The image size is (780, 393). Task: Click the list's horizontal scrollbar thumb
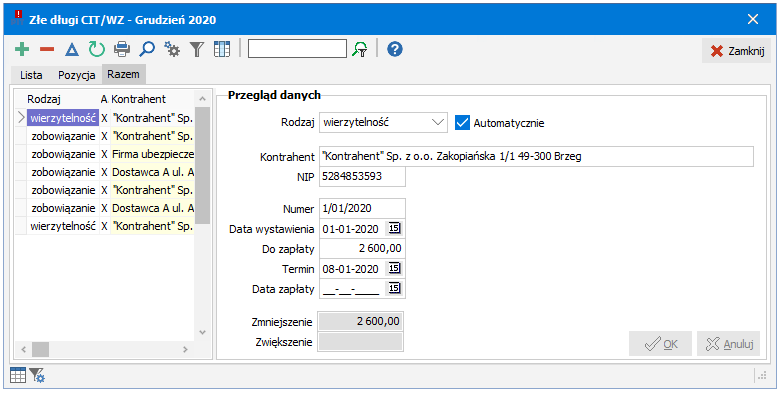click(x=40, y=349)
